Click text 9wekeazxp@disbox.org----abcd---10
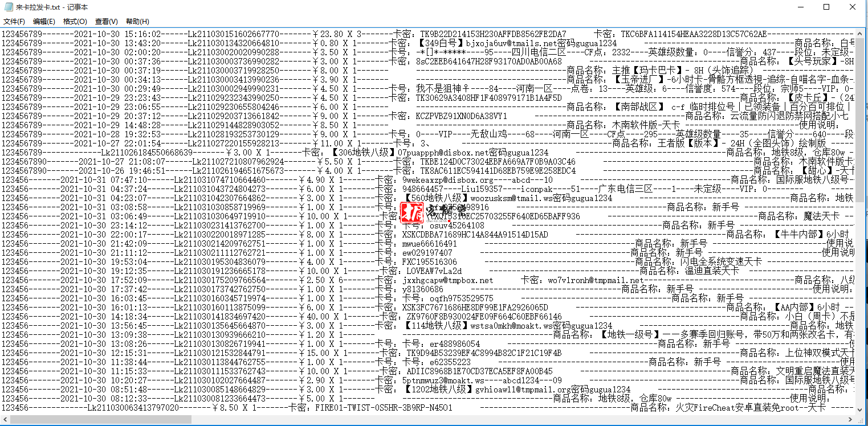This screenshot has height=426, width=868. [477, 180]
